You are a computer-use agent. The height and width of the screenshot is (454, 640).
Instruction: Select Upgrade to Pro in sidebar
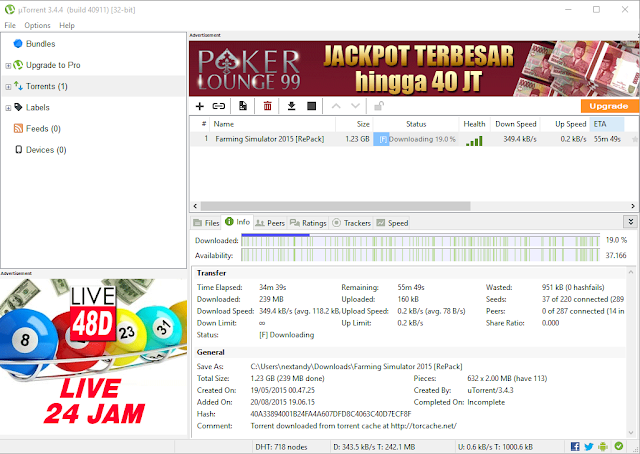point(53,65)
